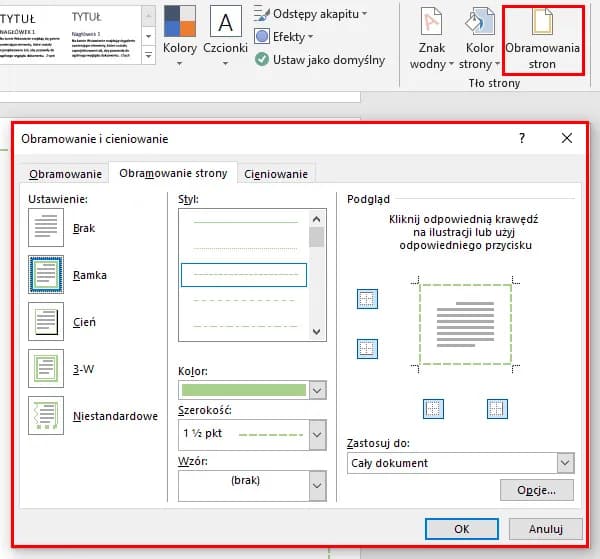This screenshot has width=600, height=559.
Task: Toggle the bottom border preview button
Action: 367,349
